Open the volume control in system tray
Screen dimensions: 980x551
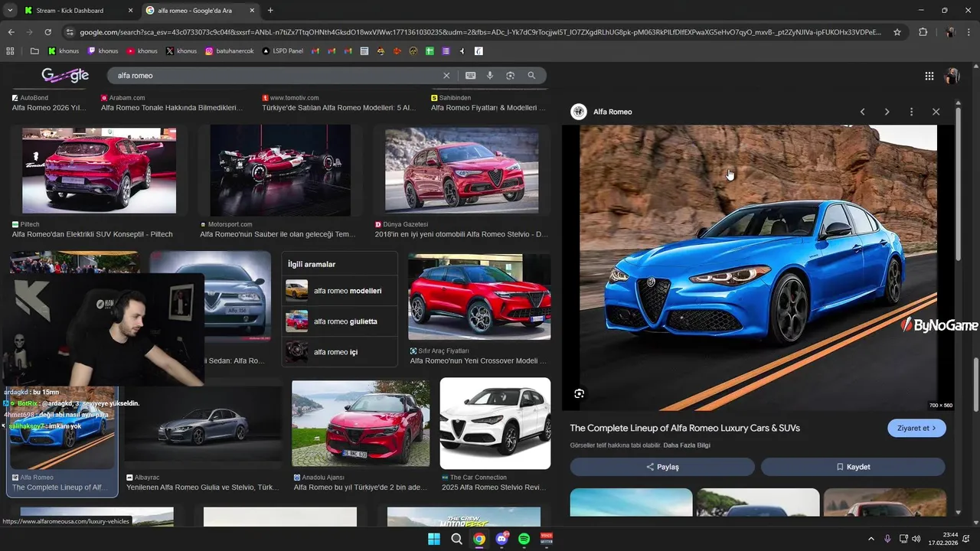tap(916, 539)
